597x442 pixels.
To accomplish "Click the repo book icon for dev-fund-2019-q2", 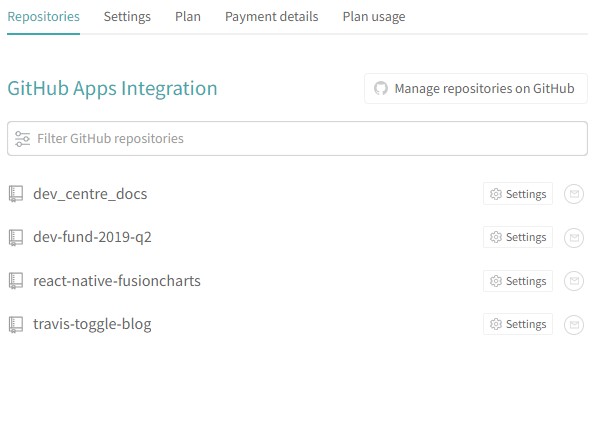I will pyautogui.click(x=16, y=238).
